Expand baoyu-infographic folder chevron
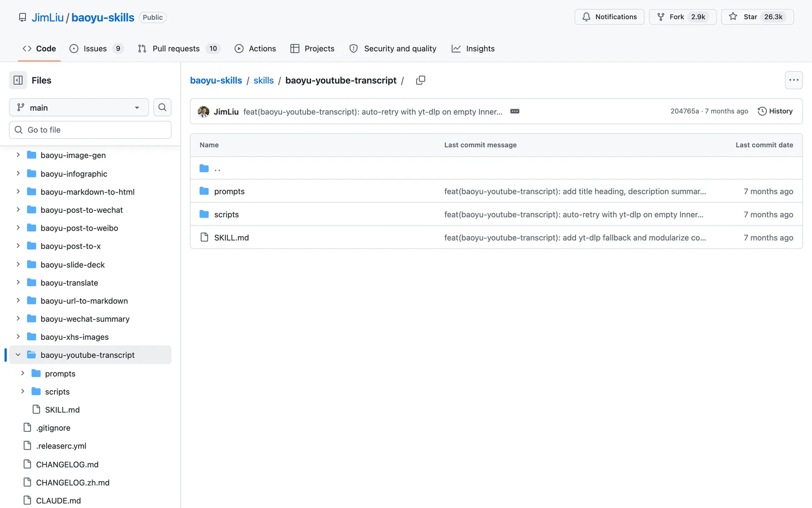 (18, 174)
